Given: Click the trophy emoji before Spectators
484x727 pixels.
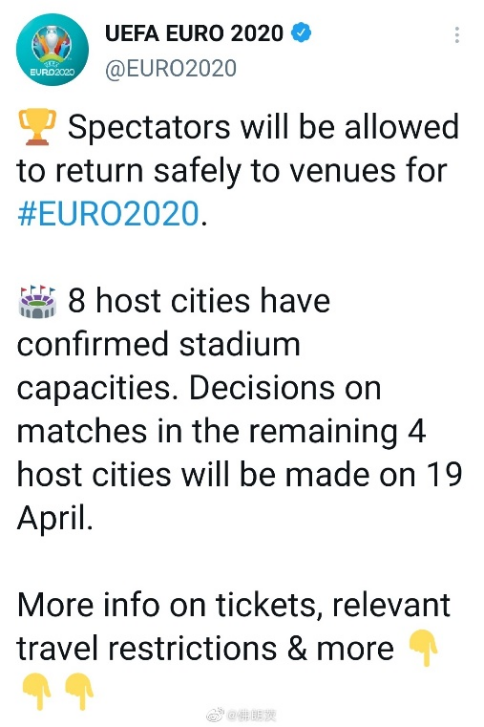Looking at the screenshot, I should (x=37, y=127).
